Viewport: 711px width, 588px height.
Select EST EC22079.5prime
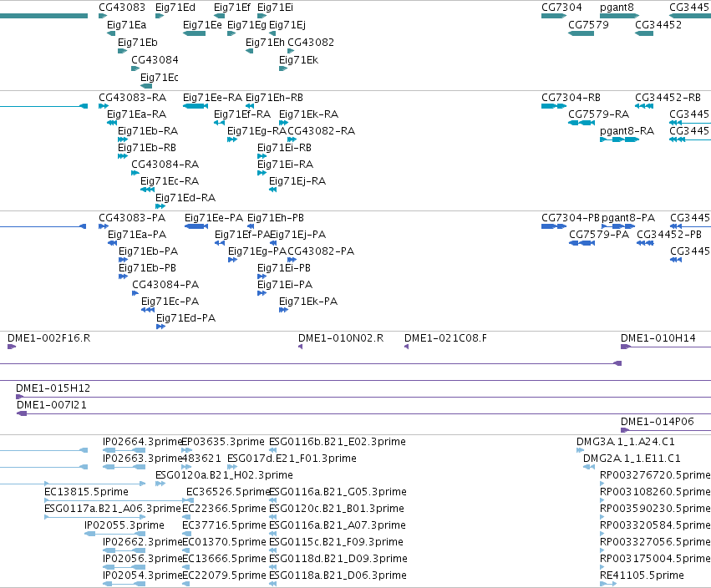224,575
